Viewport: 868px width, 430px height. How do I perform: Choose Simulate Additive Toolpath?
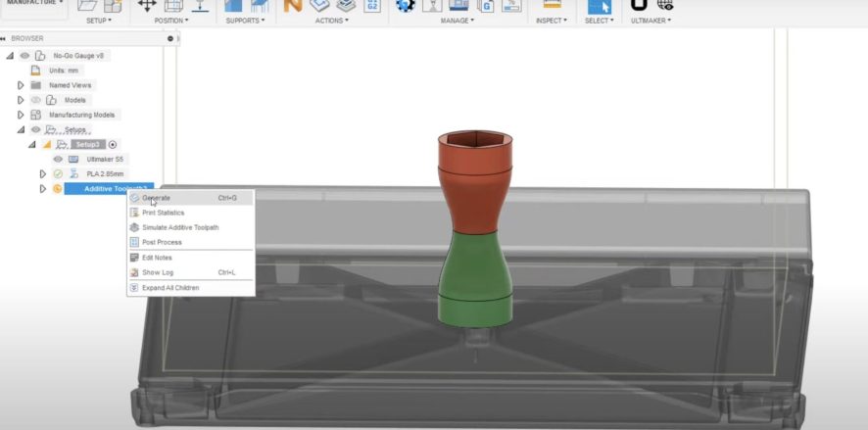point(180,227)
